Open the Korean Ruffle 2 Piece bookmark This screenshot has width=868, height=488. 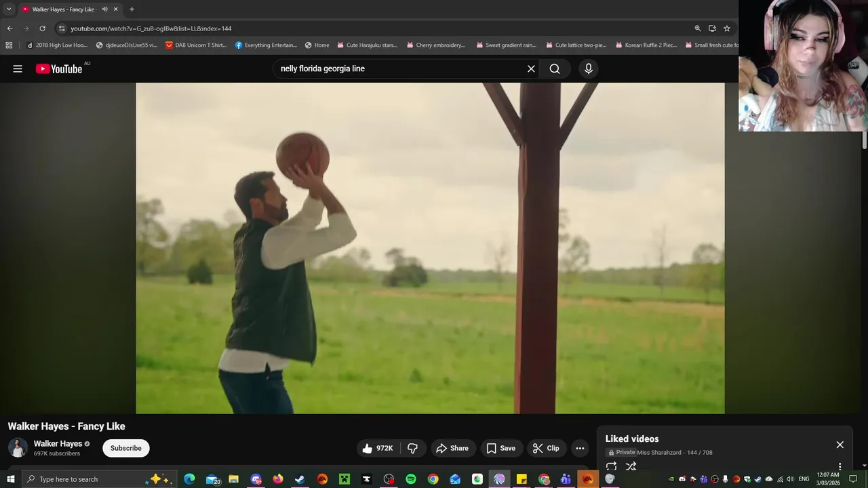pyautogui.click(x=646, y=45)
